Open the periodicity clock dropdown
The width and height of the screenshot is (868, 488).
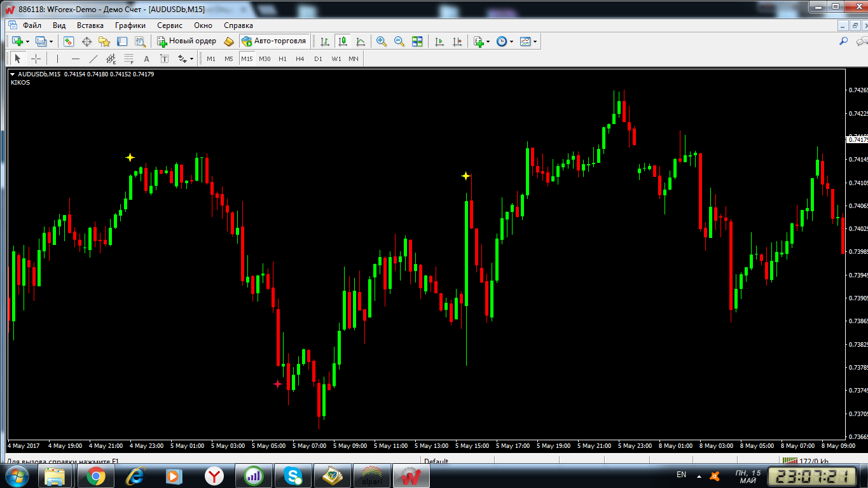[x=511, y=41]
